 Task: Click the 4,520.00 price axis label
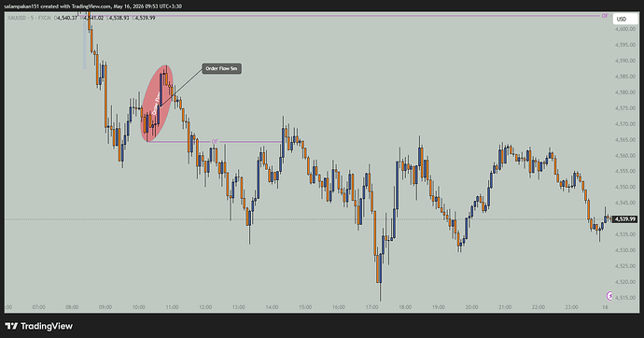pyautogui.click(x=625, y=282)
